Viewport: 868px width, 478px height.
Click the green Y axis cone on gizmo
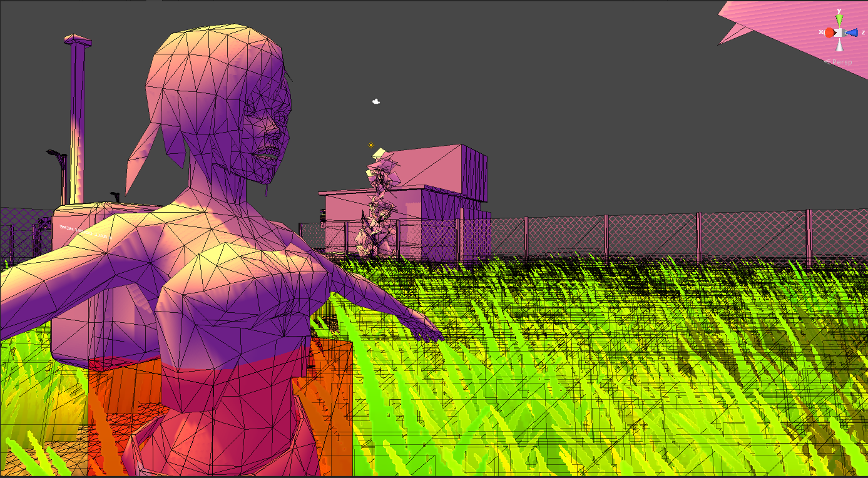(839, 19)
